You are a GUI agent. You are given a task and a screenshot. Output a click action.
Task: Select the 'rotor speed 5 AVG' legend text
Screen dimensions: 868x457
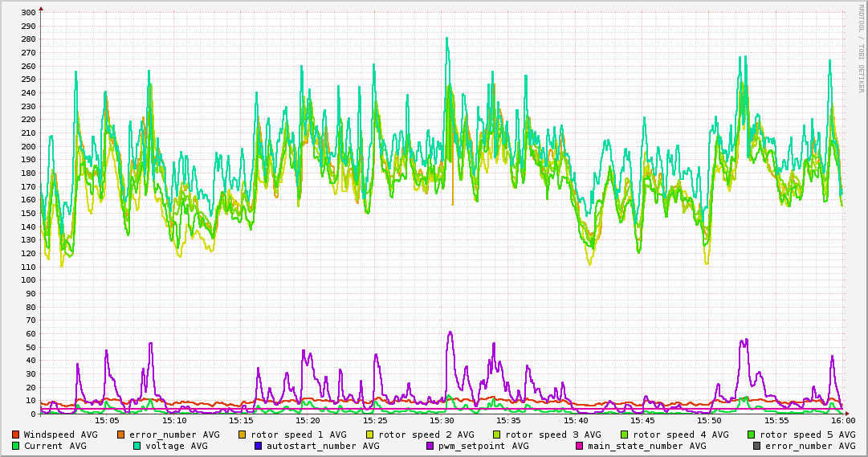[x=808, y=435]
